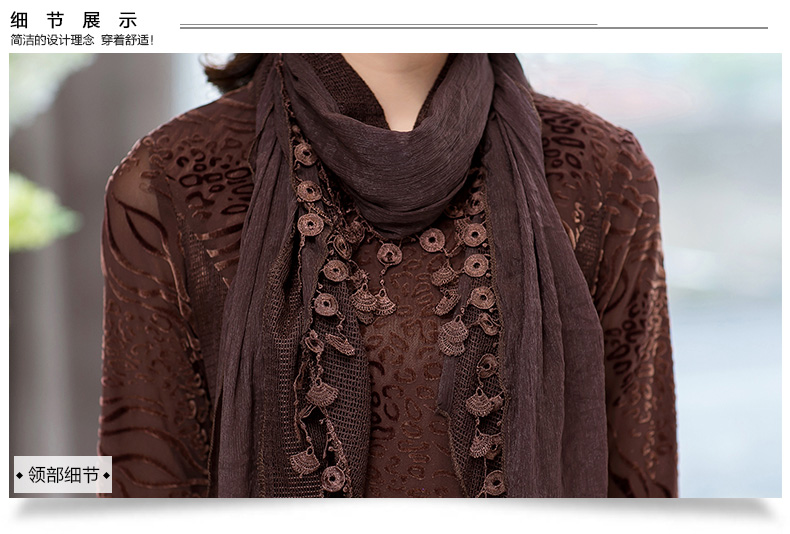
Task: Click the diamond bullet right of 领部细节
Action: click(x=106, y=474)
